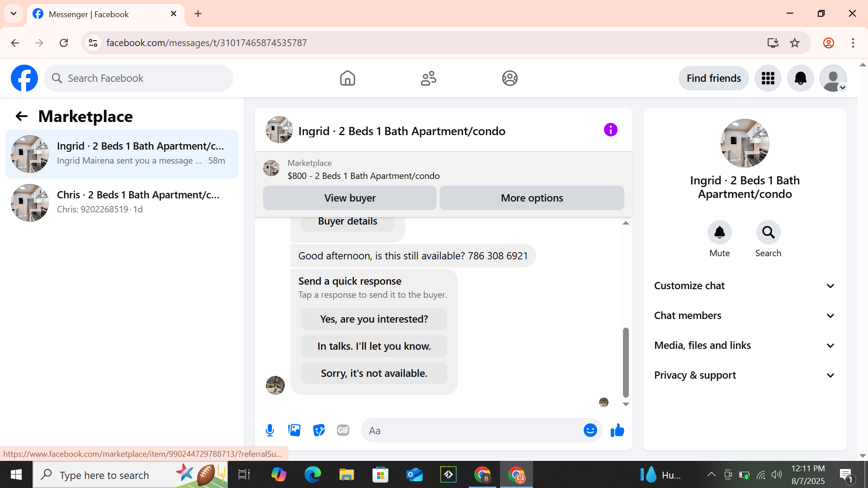Open the Friends tab in the top navigation
Screen dimensions: 868x488
pos(428,78)
